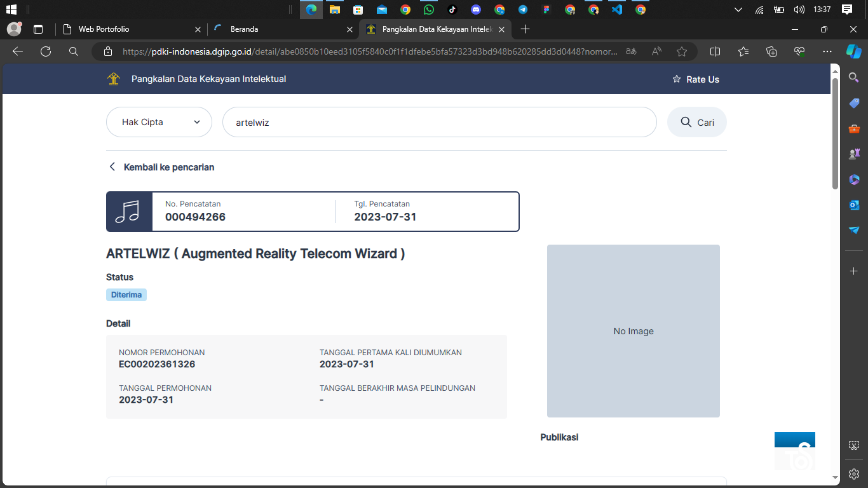Open Edge Settings and more menu
868x488 pixels.
point(827,51)
